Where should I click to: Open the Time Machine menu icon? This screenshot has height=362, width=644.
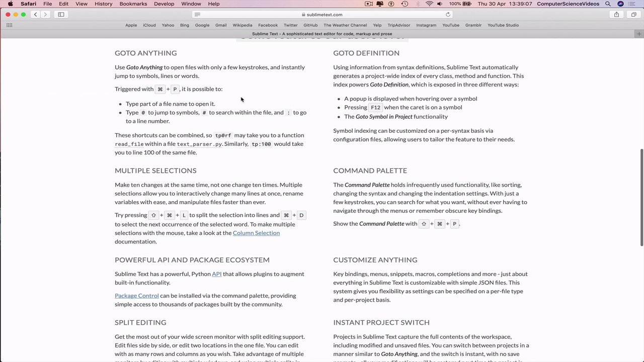405,4
